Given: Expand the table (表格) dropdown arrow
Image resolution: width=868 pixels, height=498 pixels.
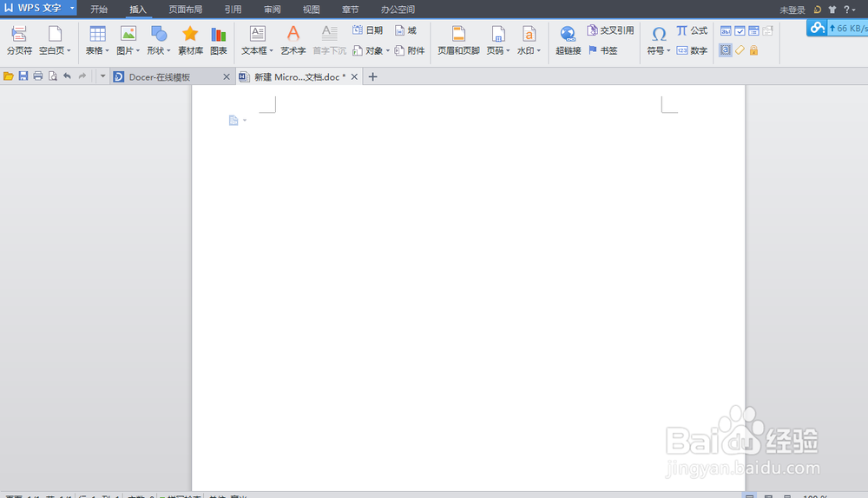Looking at the screenshot, I should click(x=107, y=51).
